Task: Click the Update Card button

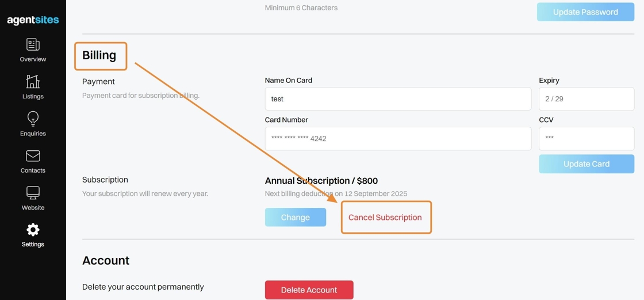Action: coord(586,164)
